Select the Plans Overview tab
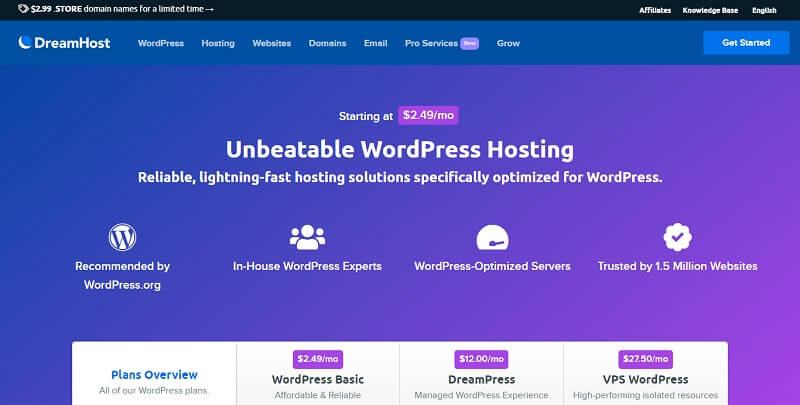This screenshot has width=800, height=405. pyautogui.click(x=155, y=374)
